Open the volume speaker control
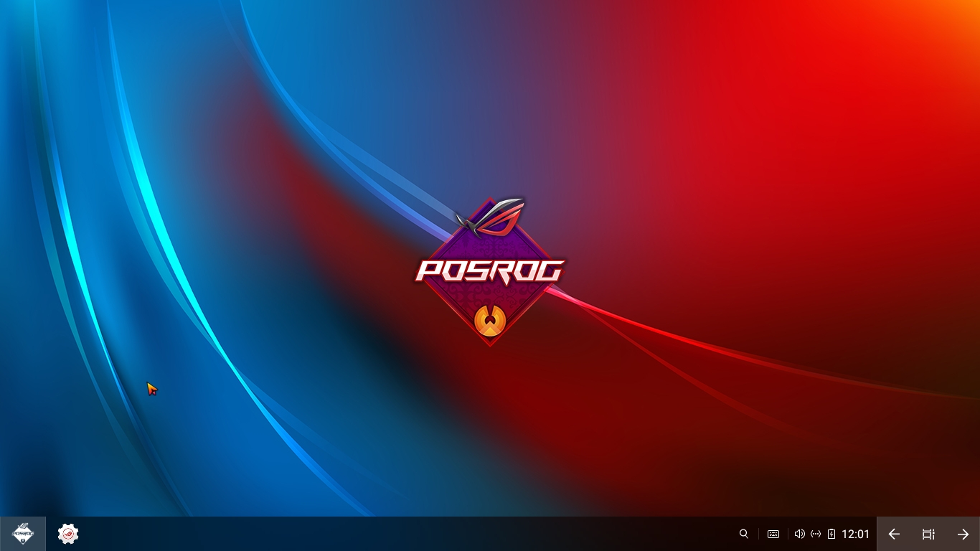 coord(799,534)
